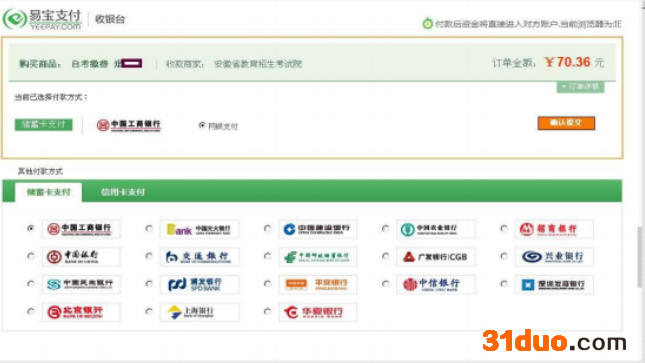The height and width of the screenshot is (363, 645).
Task: Select the radio button for 广发银行 CGB
Action: (385, 256)
